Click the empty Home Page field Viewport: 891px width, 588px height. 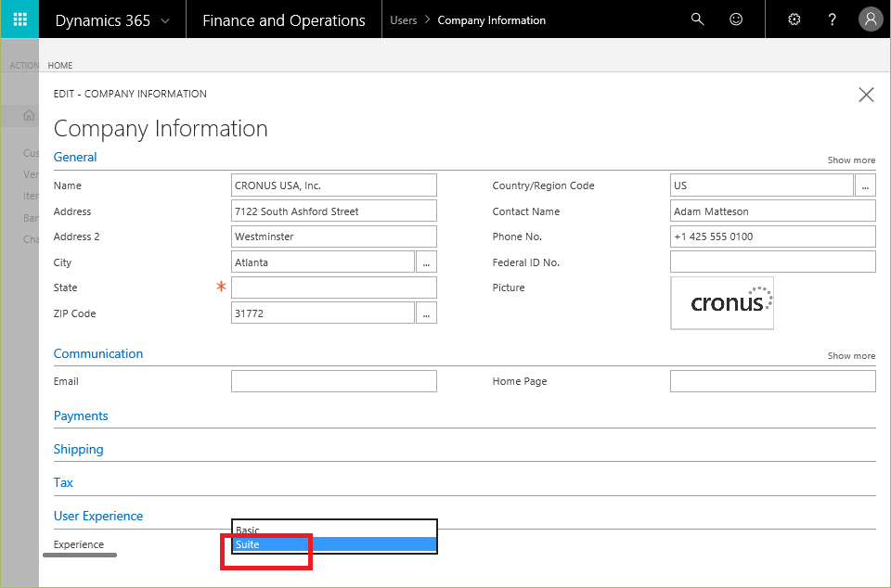pos(773,381)
